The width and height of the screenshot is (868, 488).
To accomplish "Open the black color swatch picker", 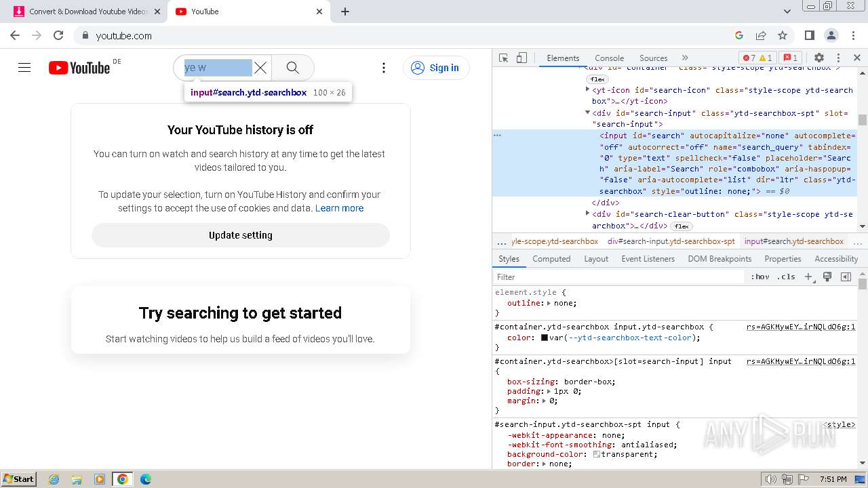I will [x=544, y=338].
